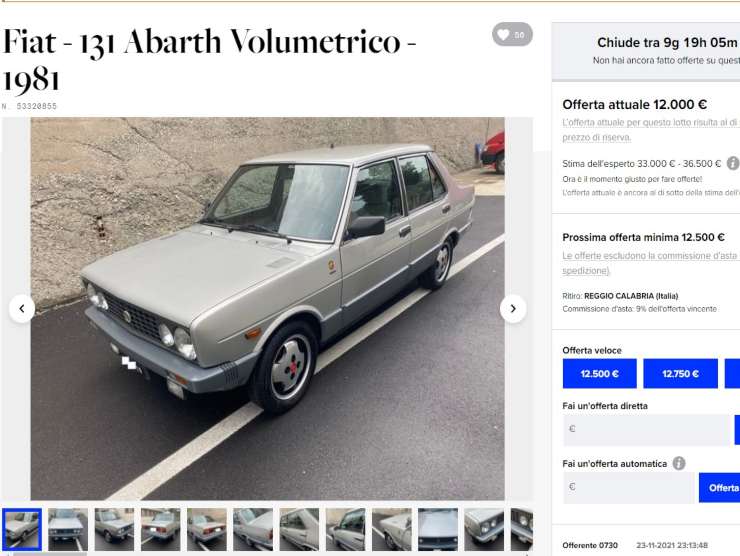This screenshot has width=740, height=556.
Task: Select the tenth hood-view thumbnail
Action: [x=438, y=529]
